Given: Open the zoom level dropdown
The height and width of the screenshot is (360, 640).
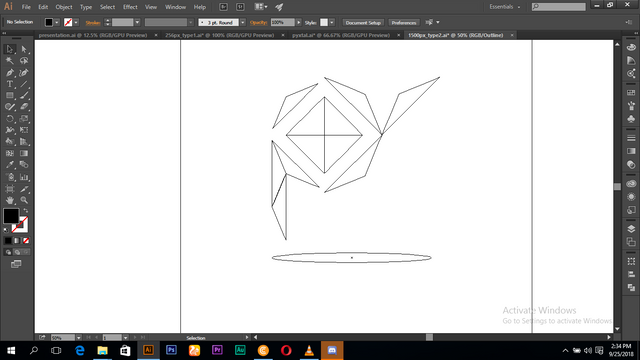Looking at the screenshot, I should (x=78, y=338).
